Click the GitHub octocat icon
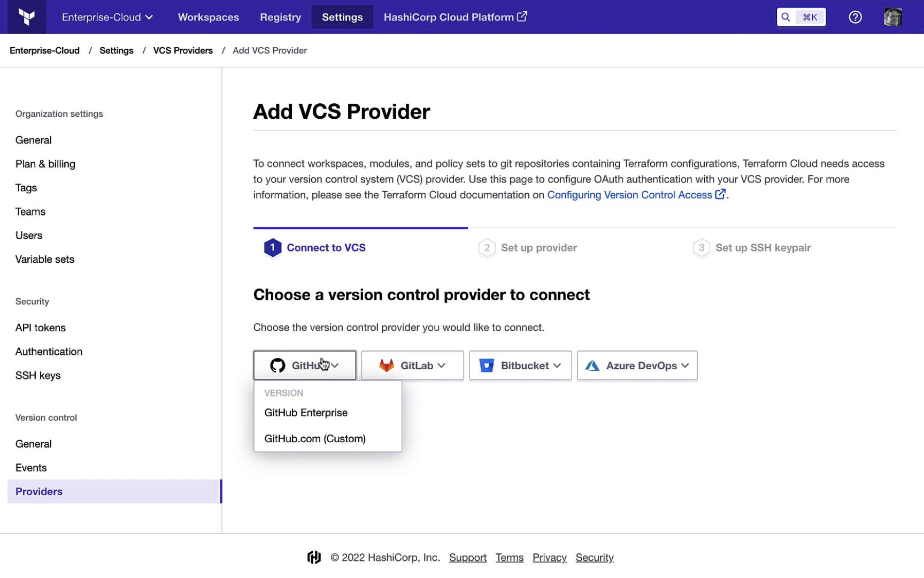The width and height of the screenshot is (924, 578). tap(278, 366)
